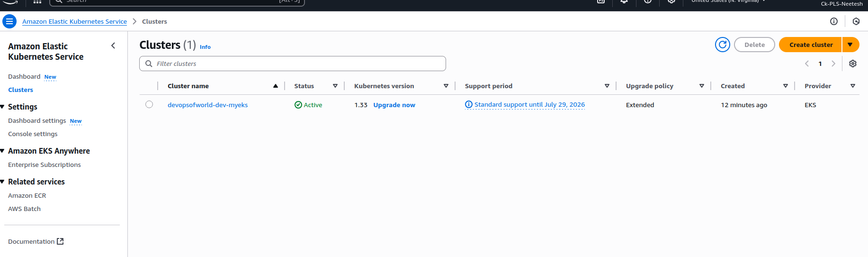This screenshot has width=868, height=257.
Task: Sort the Status column
Action: pos(335,86)
